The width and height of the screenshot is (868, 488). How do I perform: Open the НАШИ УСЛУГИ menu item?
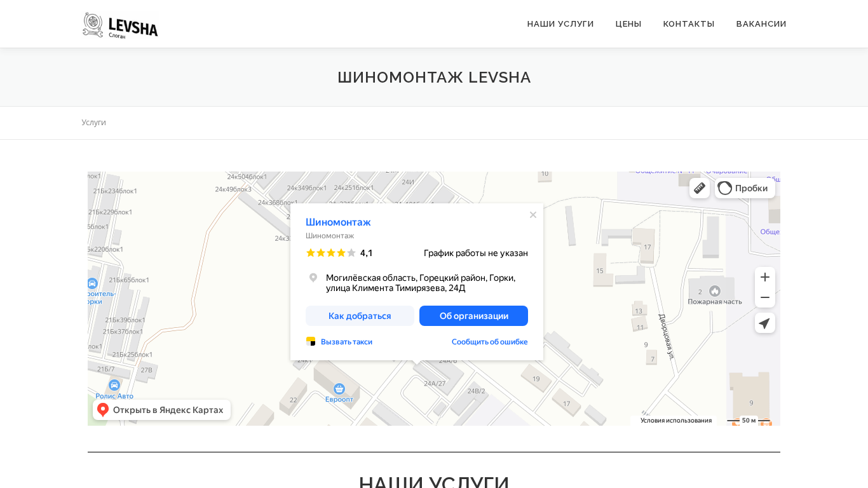pyautogui.click(x=560, y=24)
